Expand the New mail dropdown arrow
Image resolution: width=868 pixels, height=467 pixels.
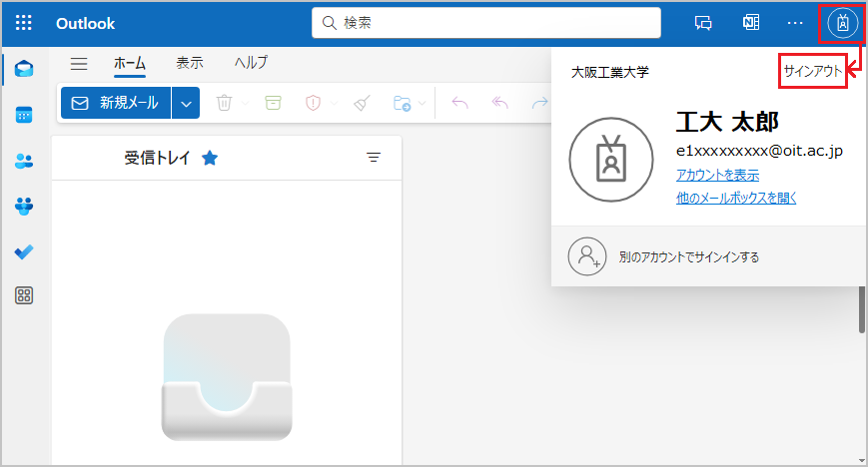pyautogui.click(x=186, y=103)
